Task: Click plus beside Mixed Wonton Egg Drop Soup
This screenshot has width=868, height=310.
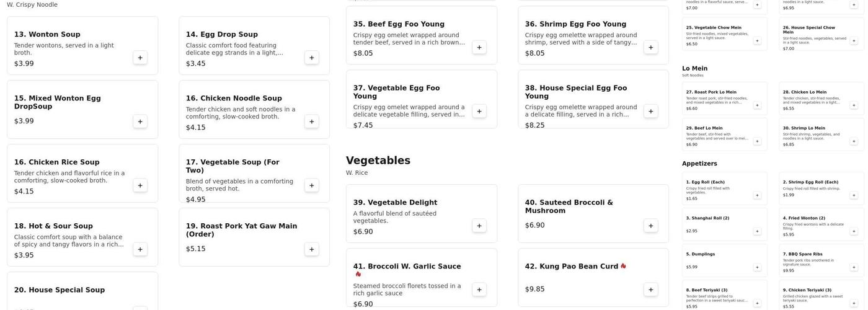Action: 140,122
